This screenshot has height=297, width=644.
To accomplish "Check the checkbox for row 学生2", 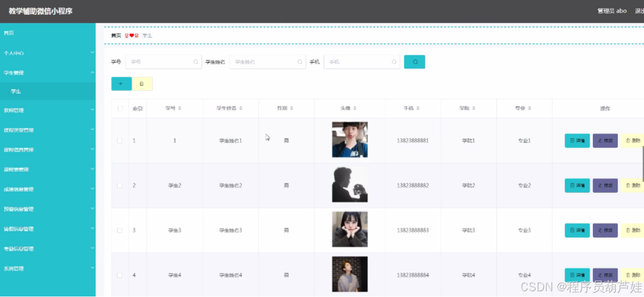I will (120, 185).
